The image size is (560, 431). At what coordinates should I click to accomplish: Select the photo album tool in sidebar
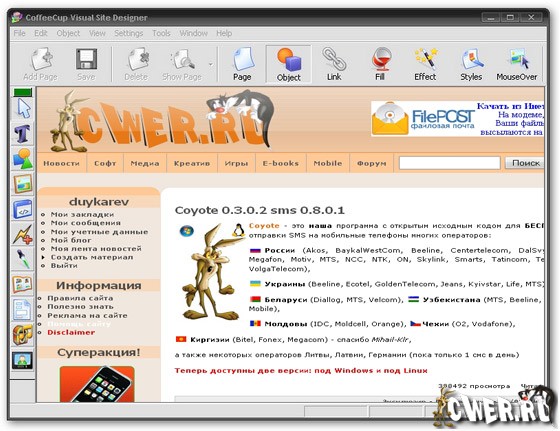[x=23, y=284]
